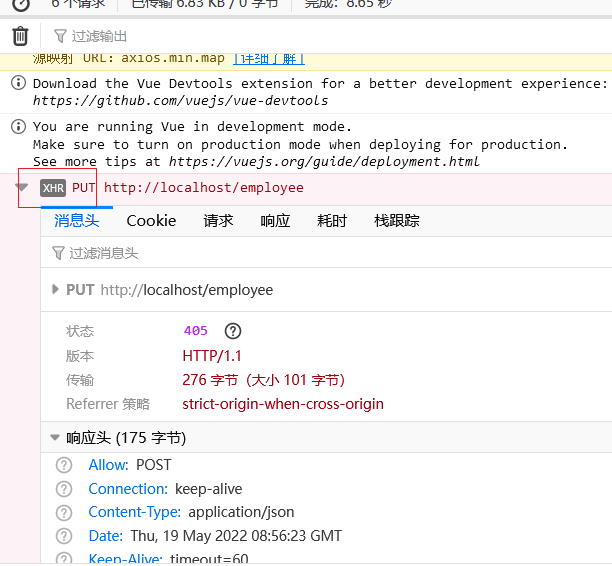Image resolution: width=612 pixels, height=566 pixels.
Task: Open the vuejs.org deployment guide link
Action: point(324,162)
